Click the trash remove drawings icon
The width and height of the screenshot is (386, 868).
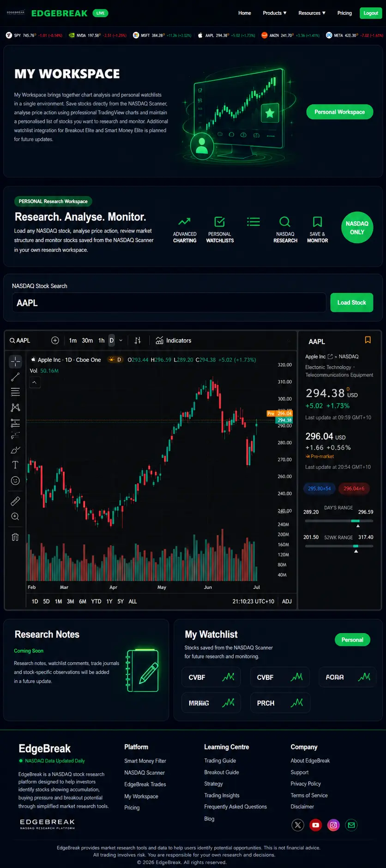(x=15, y=537)
